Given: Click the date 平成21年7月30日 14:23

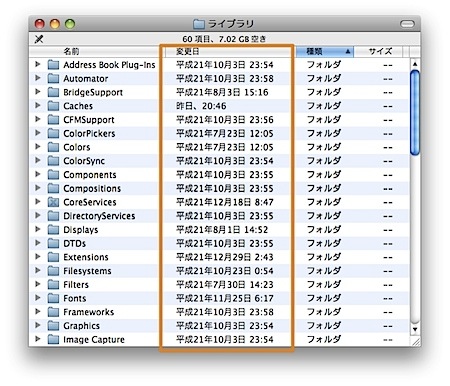Looking at the screenshot, I should point(225,285).
